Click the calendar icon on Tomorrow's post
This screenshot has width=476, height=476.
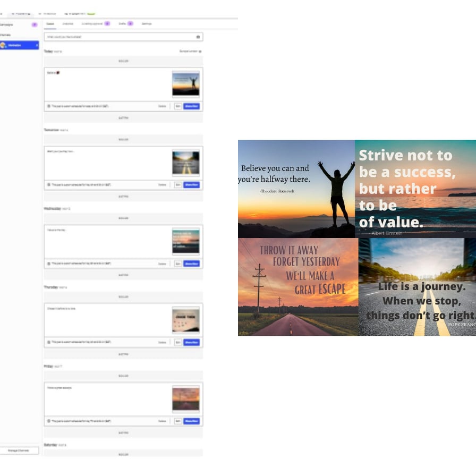[48, 185]
